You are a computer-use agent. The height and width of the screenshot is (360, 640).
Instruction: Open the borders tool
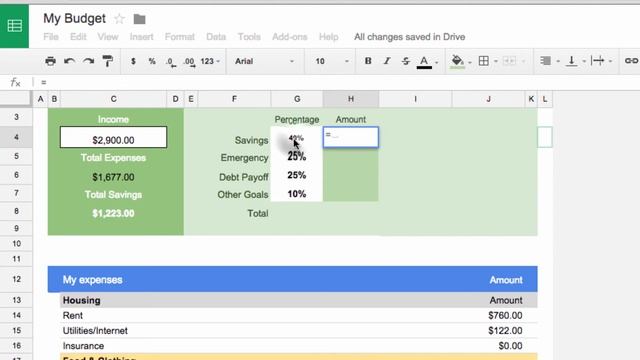(484, 61)
